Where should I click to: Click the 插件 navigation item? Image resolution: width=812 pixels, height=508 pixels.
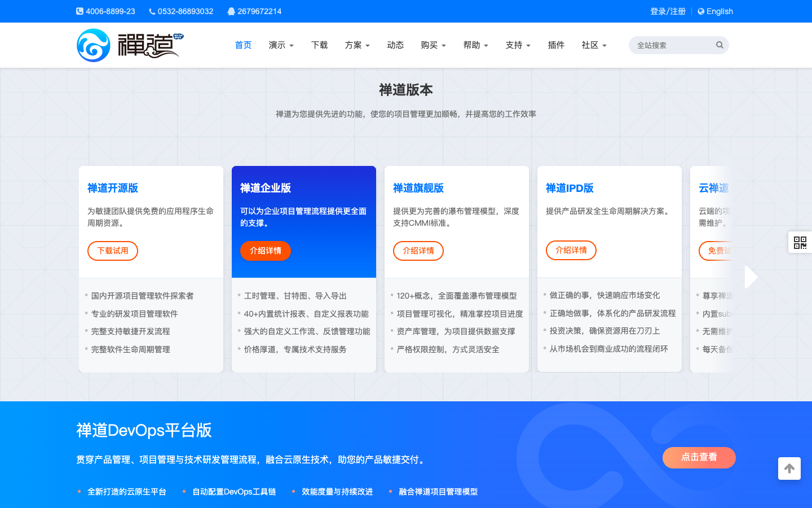point(556,45)
